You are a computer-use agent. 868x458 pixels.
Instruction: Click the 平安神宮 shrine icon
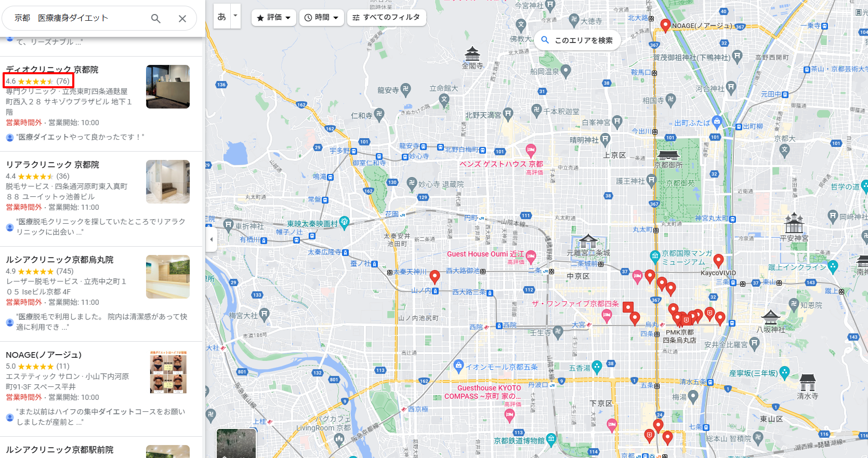click(794, 223)
